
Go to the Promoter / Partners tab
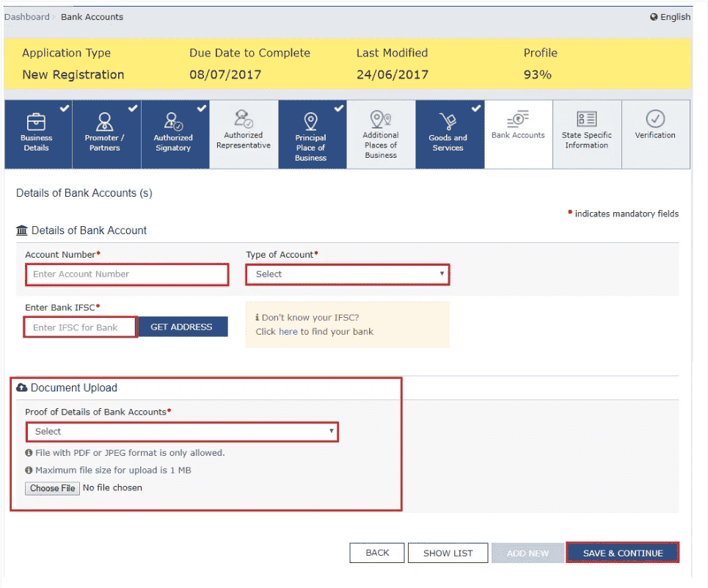click(x=107, y=134)
